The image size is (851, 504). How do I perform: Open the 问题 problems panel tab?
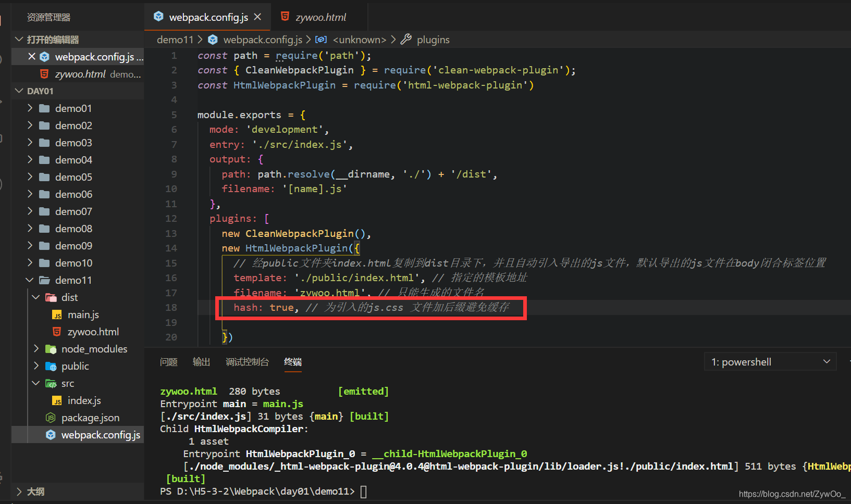(x=169, y=362)
